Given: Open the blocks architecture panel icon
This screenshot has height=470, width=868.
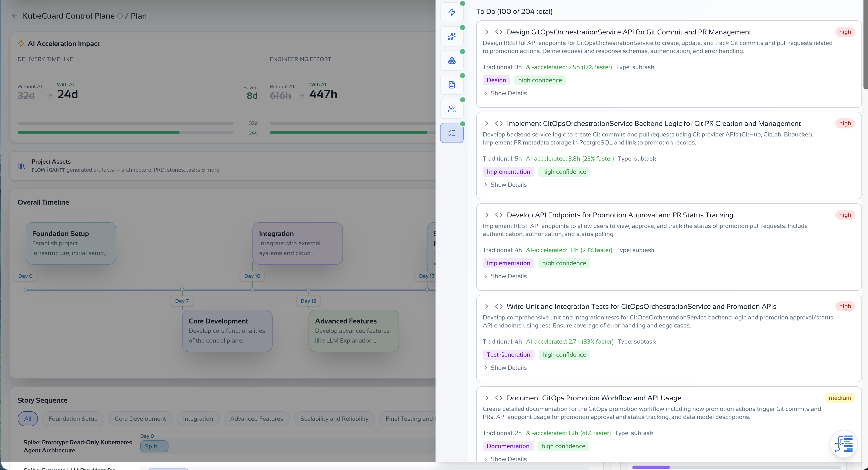Looking at the screenshot, I should pyautogui.click(x=452, y=61).
